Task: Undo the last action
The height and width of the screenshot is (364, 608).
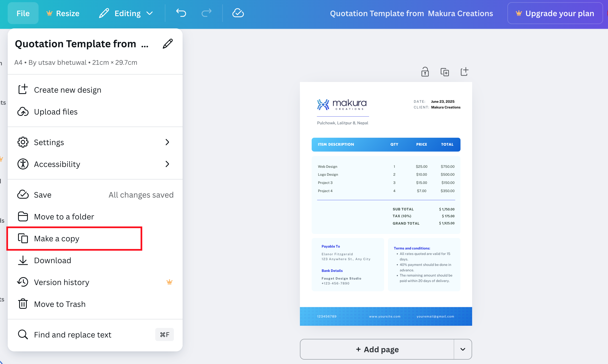Action: pyautogui.click(x=181, y=13)
